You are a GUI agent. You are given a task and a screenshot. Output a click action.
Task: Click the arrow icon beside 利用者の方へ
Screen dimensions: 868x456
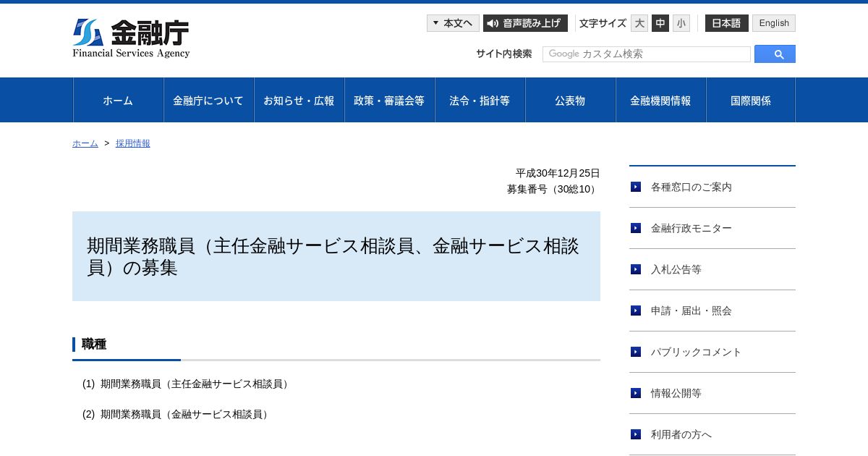[x=636, y=434]
